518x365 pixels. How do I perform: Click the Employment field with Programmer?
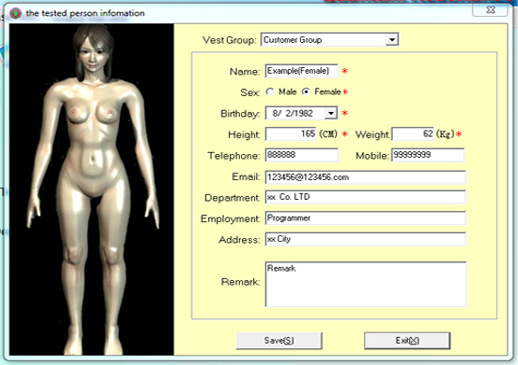(x=365, y=218)
